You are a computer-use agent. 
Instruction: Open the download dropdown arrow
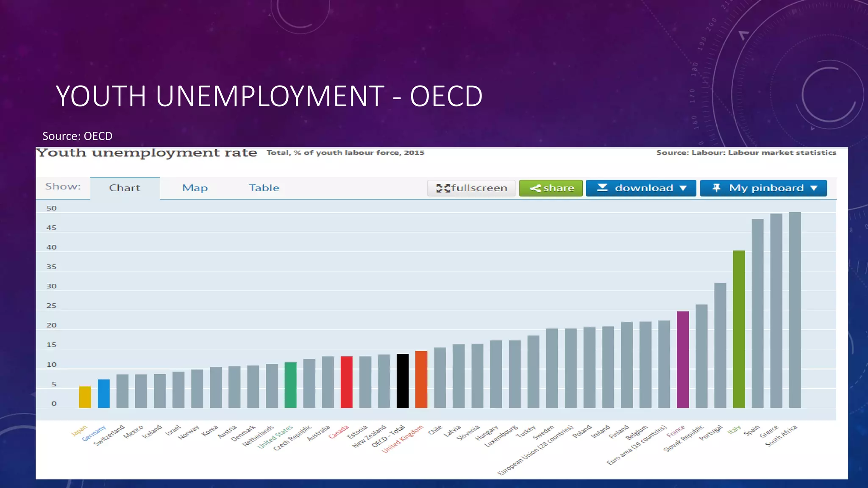(683, 188)
